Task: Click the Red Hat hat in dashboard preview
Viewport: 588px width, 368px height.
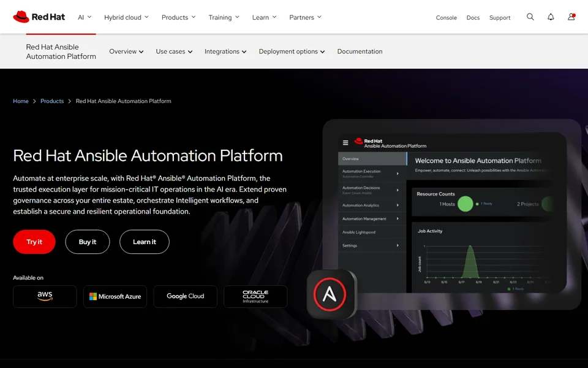Action: click(358, 141)
